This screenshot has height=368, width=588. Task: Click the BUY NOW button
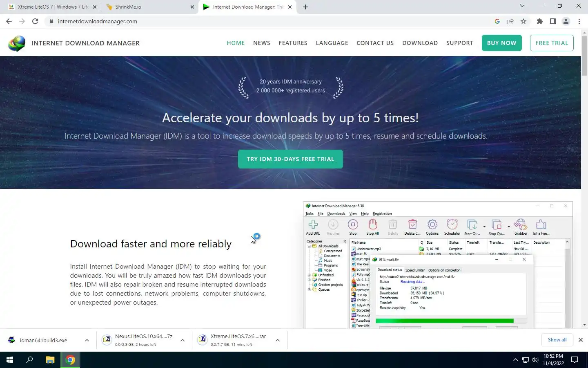pyautogui.click(x=501, y=43)
